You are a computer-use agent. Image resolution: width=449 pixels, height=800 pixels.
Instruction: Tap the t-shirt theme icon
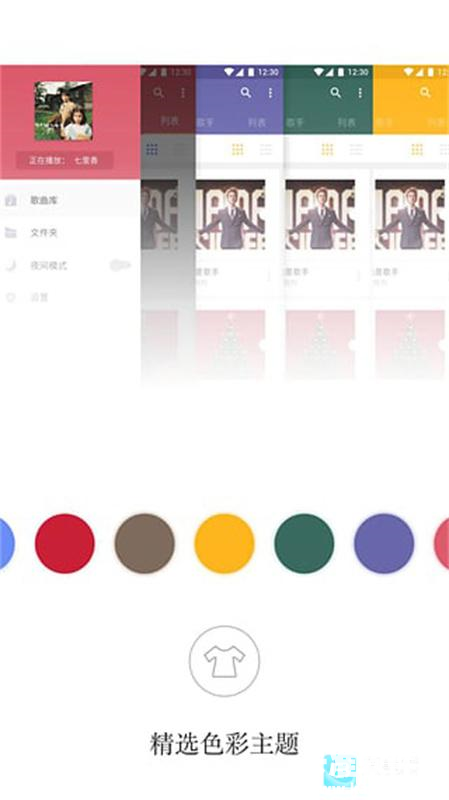coord(224,661)
